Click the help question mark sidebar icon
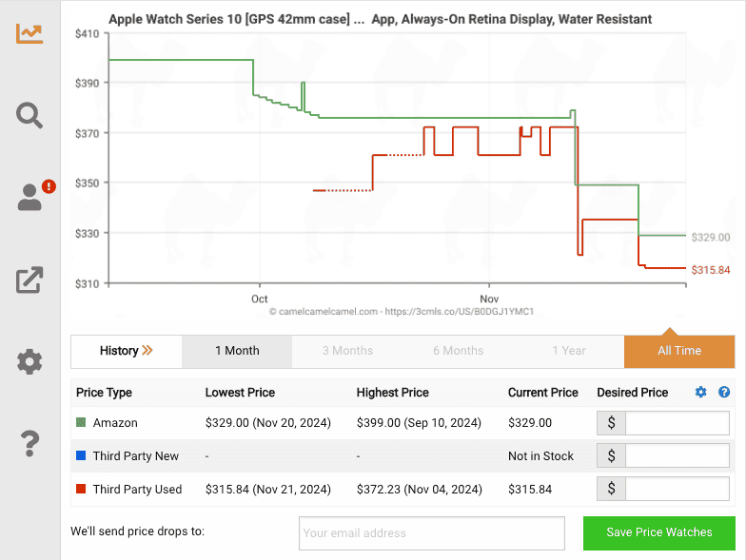The width and height of the screenshot is (746, 560). click(29, 443)
